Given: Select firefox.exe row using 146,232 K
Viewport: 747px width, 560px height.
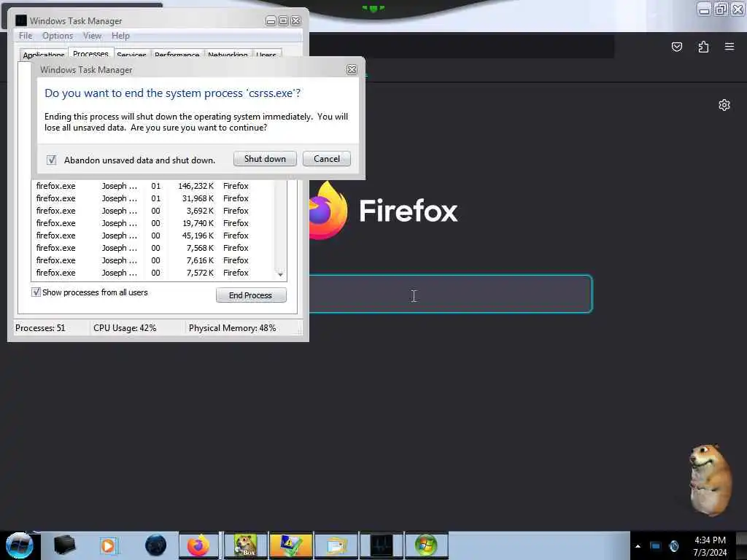Looking at the screenshot, I should point(152,186).
